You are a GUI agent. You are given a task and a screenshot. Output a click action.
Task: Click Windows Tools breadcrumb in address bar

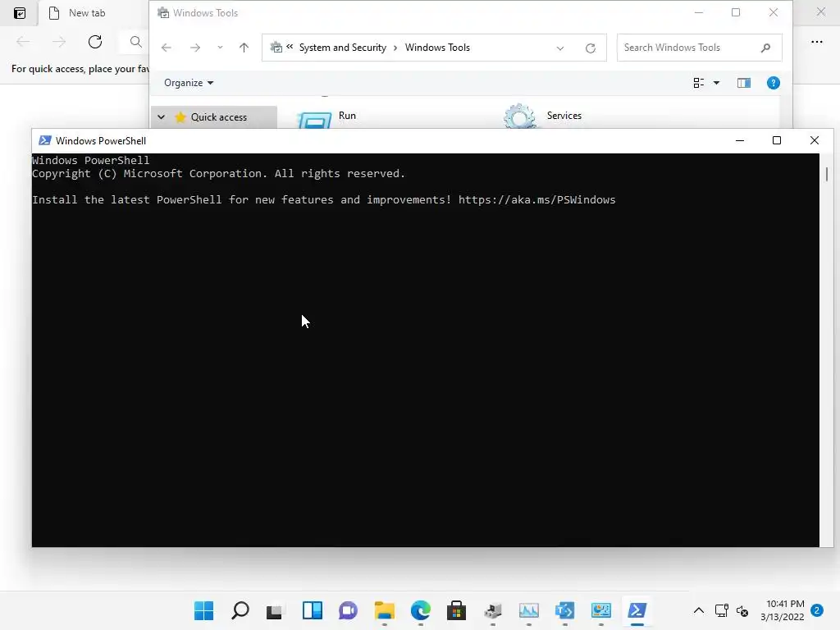pos(437,48)
